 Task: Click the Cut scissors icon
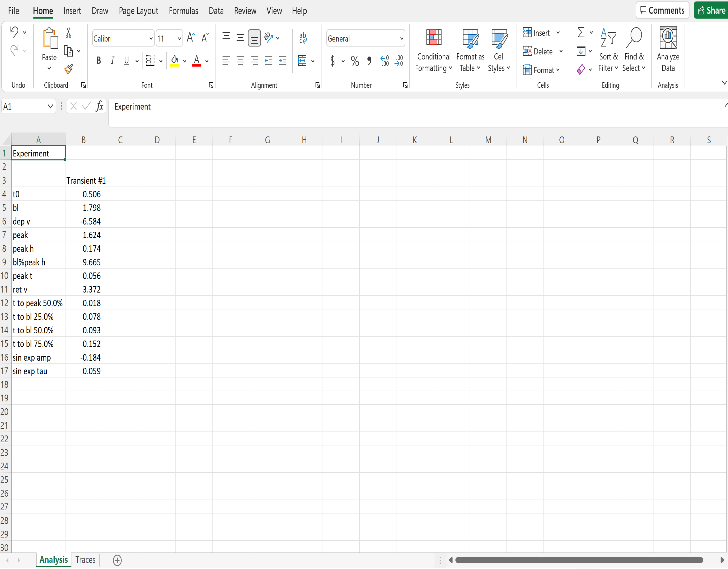[x=68, y=33]
